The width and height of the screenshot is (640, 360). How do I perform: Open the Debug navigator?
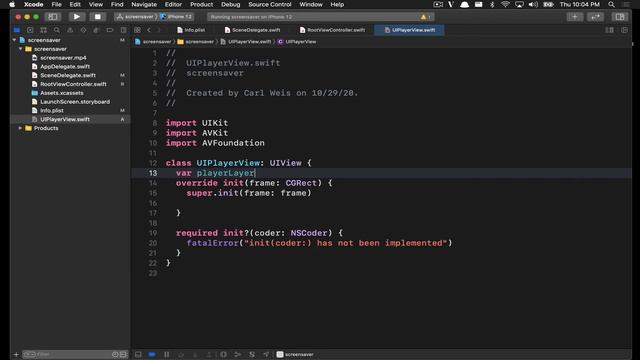96,30
